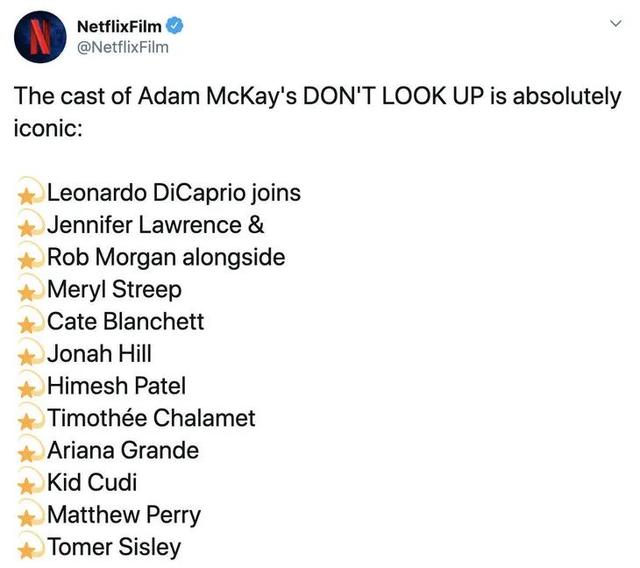
Task: Click the star emoji beside Jonah Hill
Action: (x=30, y=355)
